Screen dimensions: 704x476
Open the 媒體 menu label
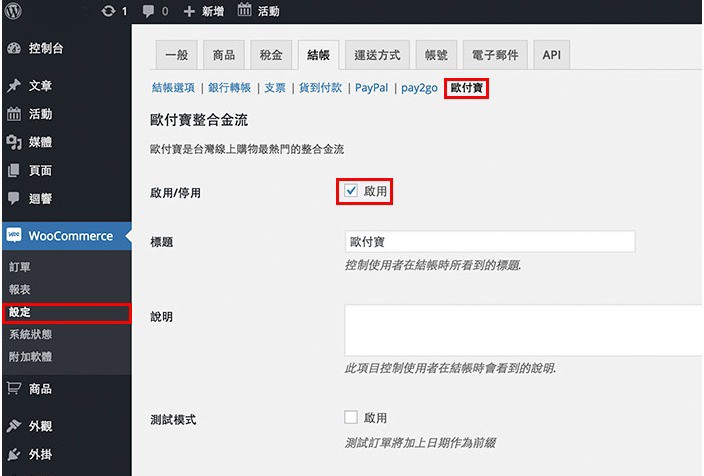click(40, 142)
